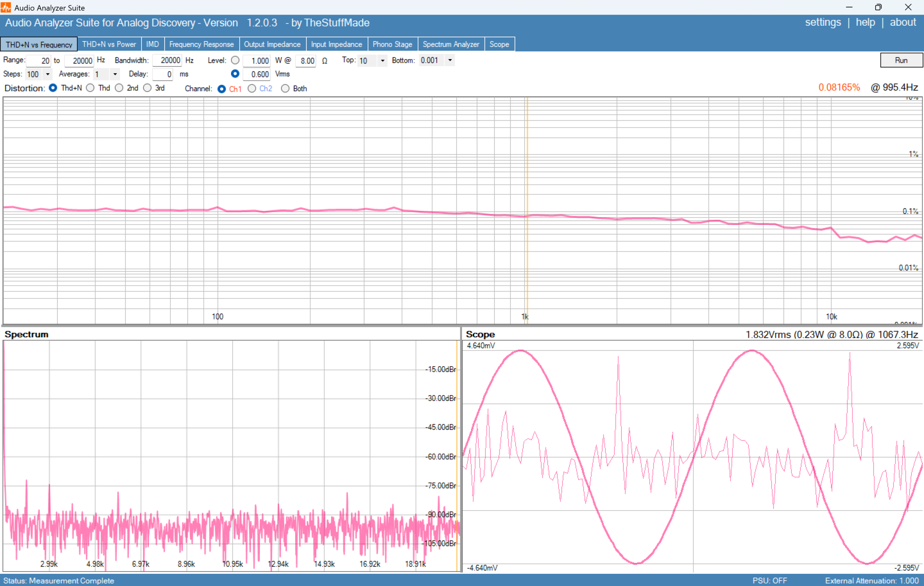Image resolution: width=924 pixels, height=586 pixels.
Task: Click the Spectrum panel heading
Action: point(27,335)
